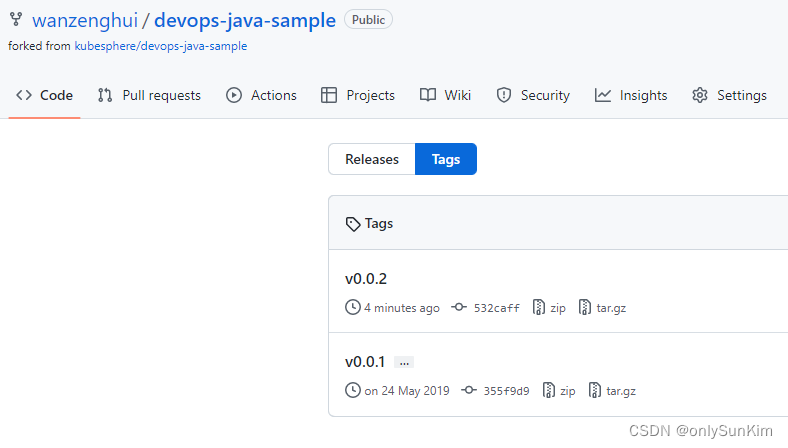Open repository Settings tab
Image resolution: width=788 pixels, height=448 pixels.
tap(729, 95)
